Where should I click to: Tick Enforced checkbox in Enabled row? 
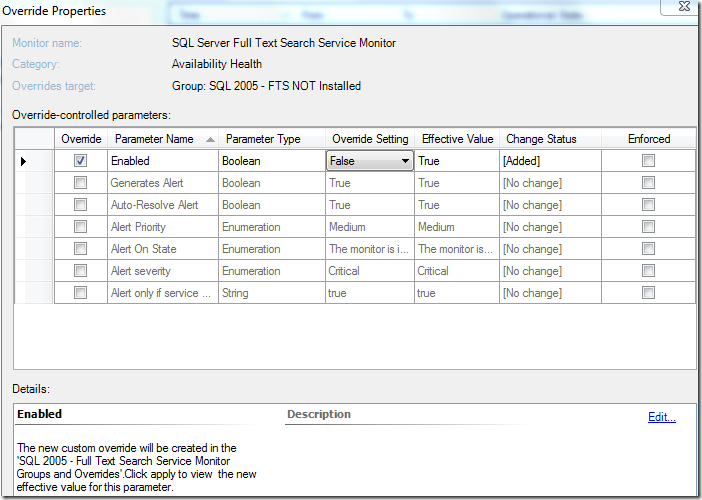click(x=648, y=160)
